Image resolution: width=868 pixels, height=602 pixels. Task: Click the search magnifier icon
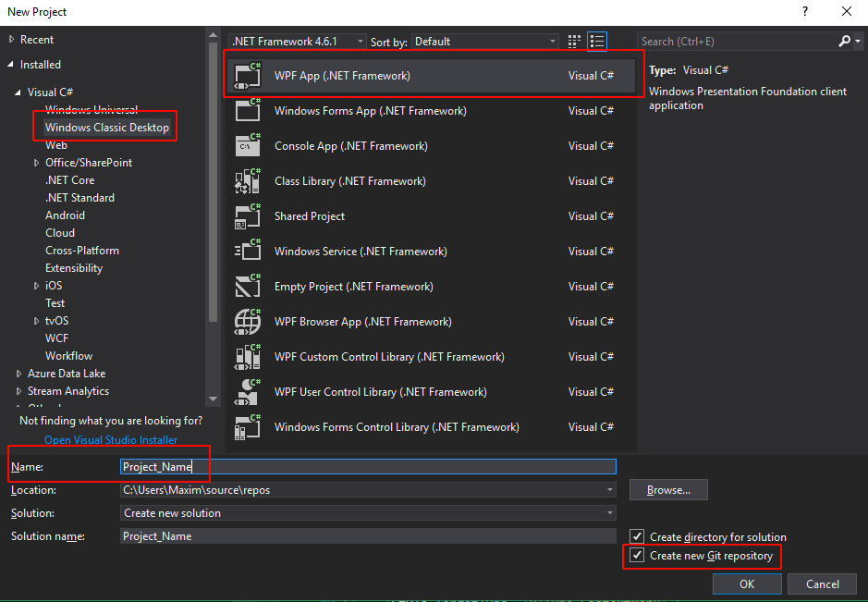[x=844, y=41]
